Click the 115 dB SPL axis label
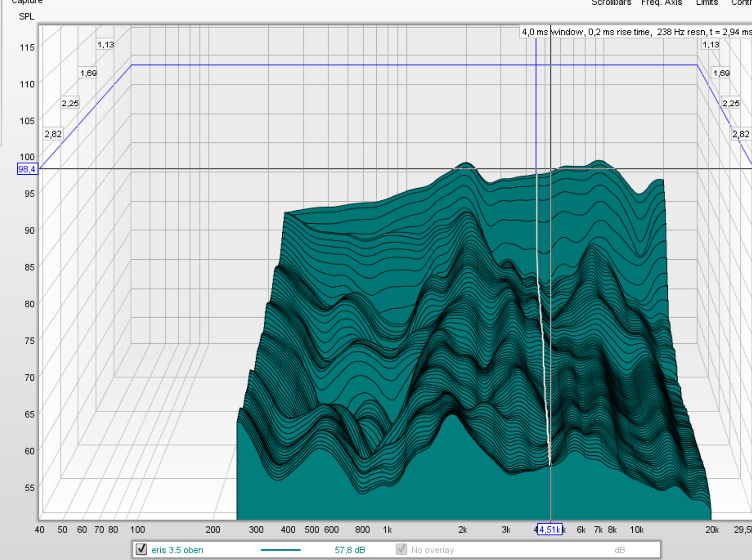Screen dimensions: 752x560 [x=27, y=47]
